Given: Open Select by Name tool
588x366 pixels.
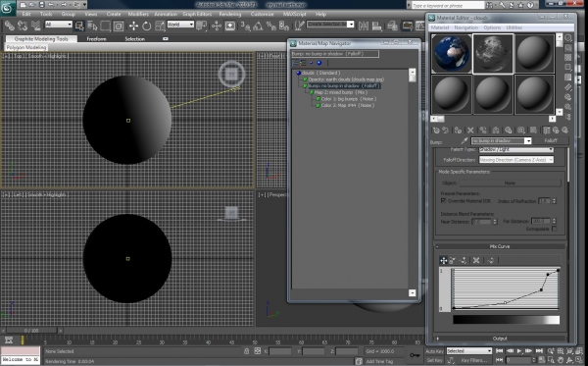Looking at the screenshot, I should (92, 26).
